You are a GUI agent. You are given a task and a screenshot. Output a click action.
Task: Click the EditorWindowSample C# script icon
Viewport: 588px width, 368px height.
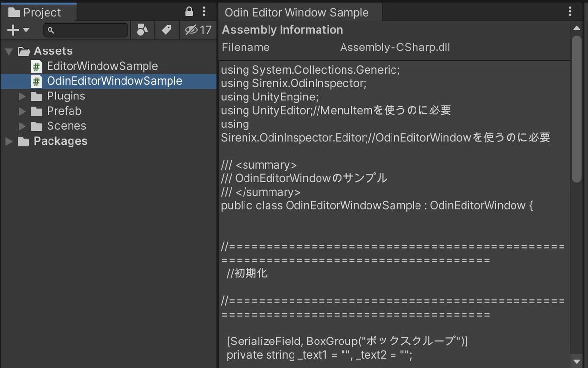[37, 66]
